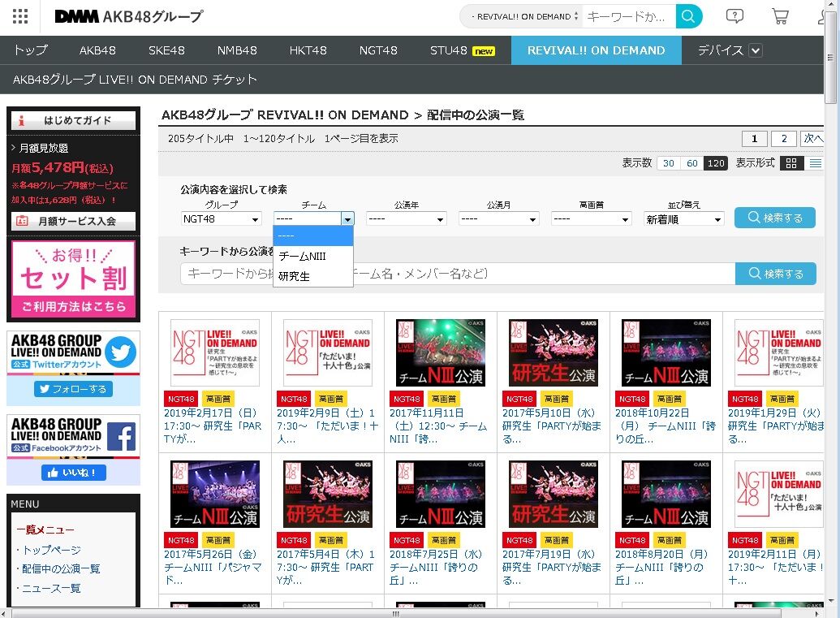Open the グループ dropdown showing NGT48
This screenshot has width=840, height=618.
coord(222,218)
